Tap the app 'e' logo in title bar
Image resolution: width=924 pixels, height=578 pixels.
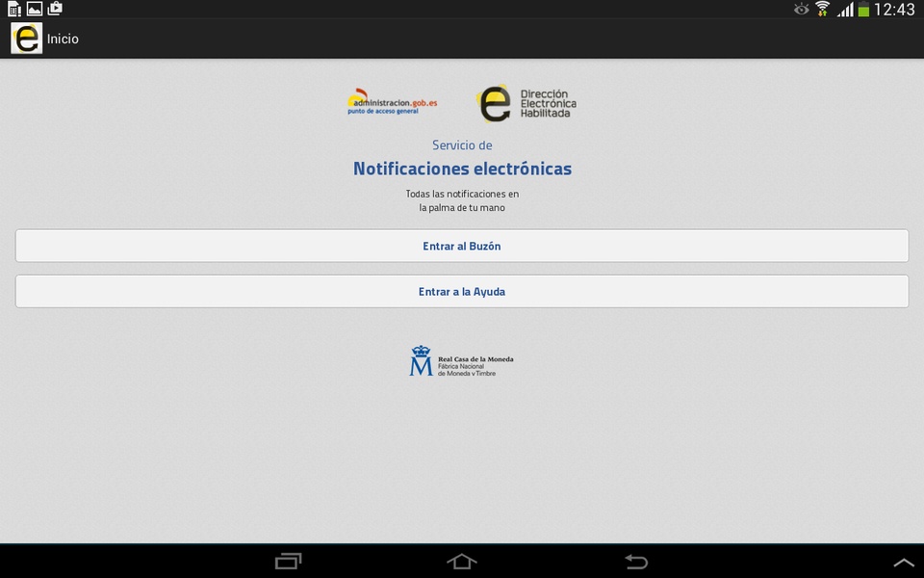(27, 39)
